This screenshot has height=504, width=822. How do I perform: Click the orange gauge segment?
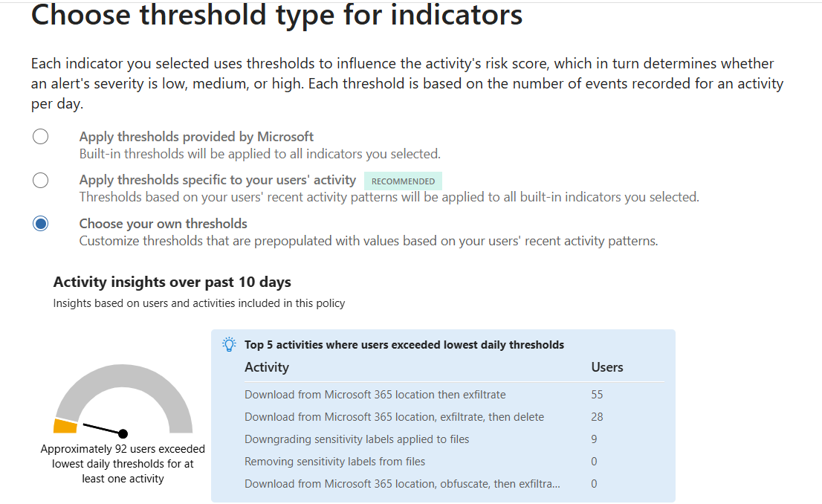(66, 425)
